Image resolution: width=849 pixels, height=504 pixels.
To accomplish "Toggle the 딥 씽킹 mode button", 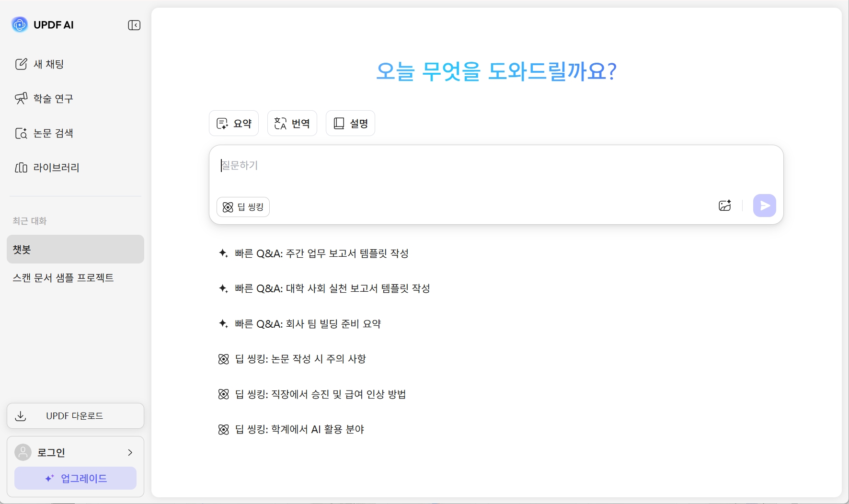I will pyautogui.click(x=243, y=207).
